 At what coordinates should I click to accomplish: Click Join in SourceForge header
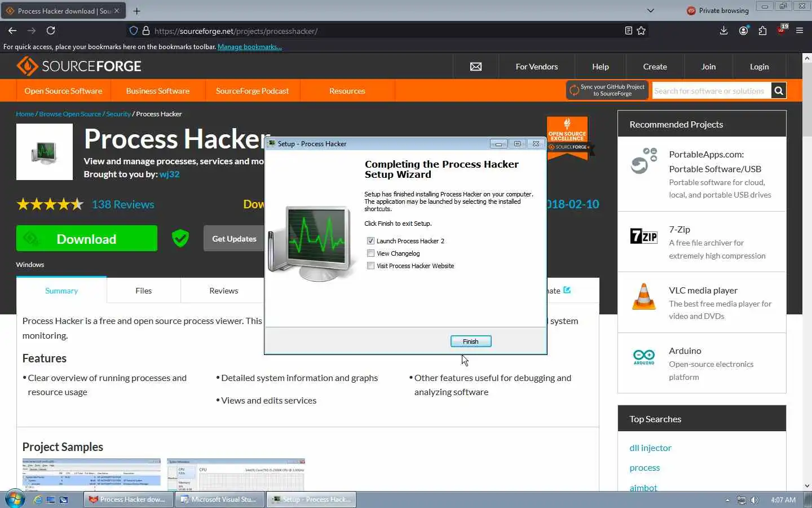click(709, 67)
